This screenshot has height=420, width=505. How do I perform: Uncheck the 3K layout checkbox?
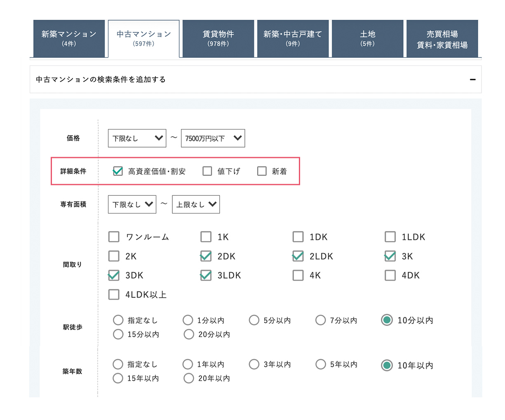point(390,256)
